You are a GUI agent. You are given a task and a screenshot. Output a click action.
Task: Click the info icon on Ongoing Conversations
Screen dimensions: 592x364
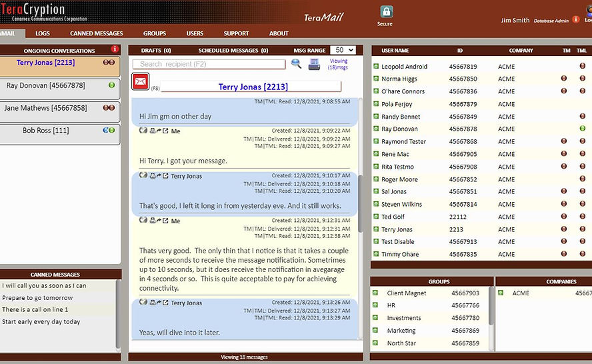[115, 49]
